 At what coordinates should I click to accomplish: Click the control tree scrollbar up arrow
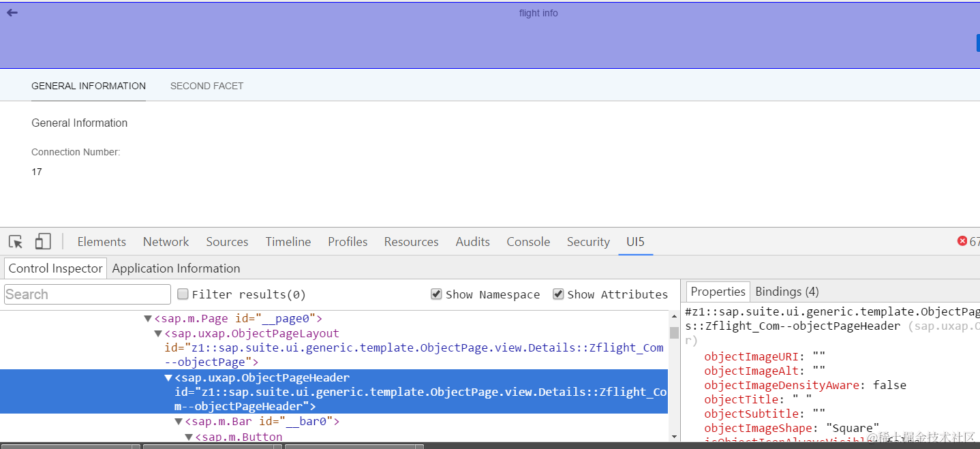[674, 316]
